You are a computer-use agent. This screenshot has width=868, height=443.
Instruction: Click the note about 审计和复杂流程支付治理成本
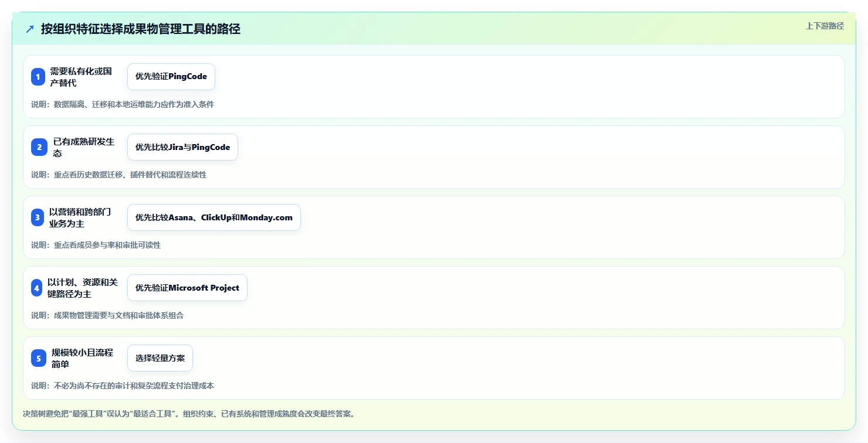point(123,386)
